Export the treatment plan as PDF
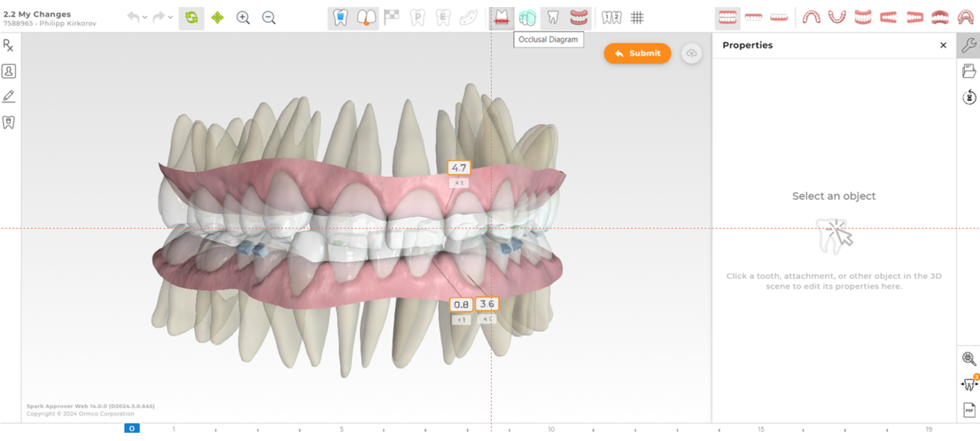This screenshot has width=980, height=441. (x=969, y=409)
